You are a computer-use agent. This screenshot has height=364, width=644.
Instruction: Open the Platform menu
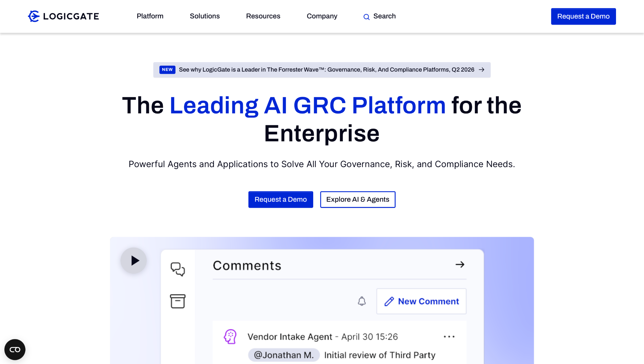150,16
